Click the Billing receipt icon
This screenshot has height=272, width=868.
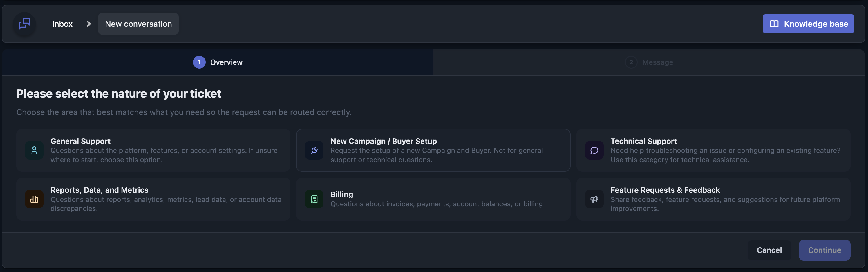tap(314, 199)
